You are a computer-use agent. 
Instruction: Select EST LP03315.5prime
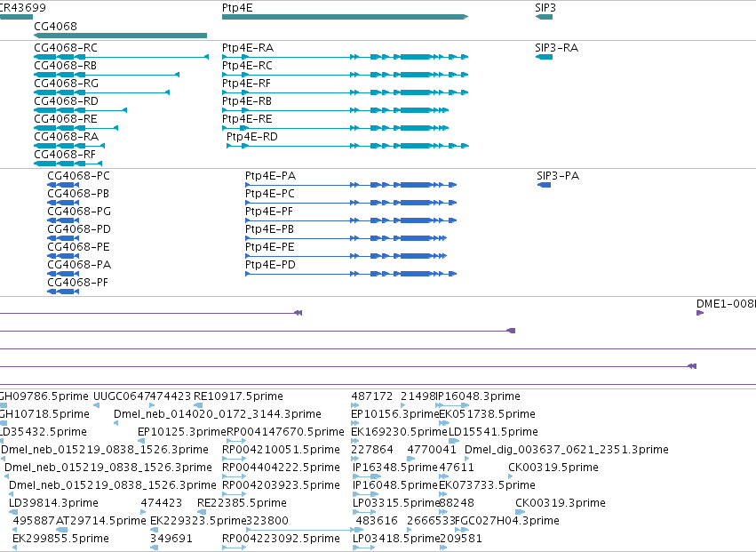(397, 503)
